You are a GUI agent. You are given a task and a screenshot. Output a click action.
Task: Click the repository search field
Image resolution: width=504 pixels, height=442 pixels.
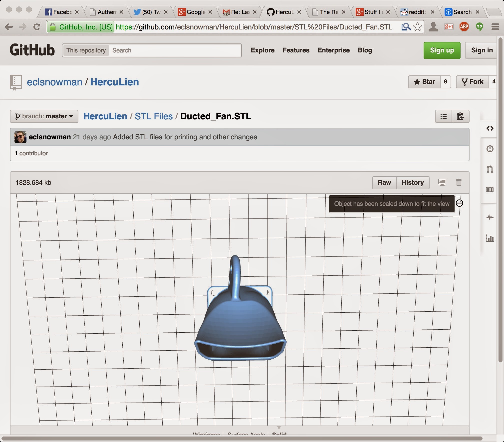(x=175, y=50)
